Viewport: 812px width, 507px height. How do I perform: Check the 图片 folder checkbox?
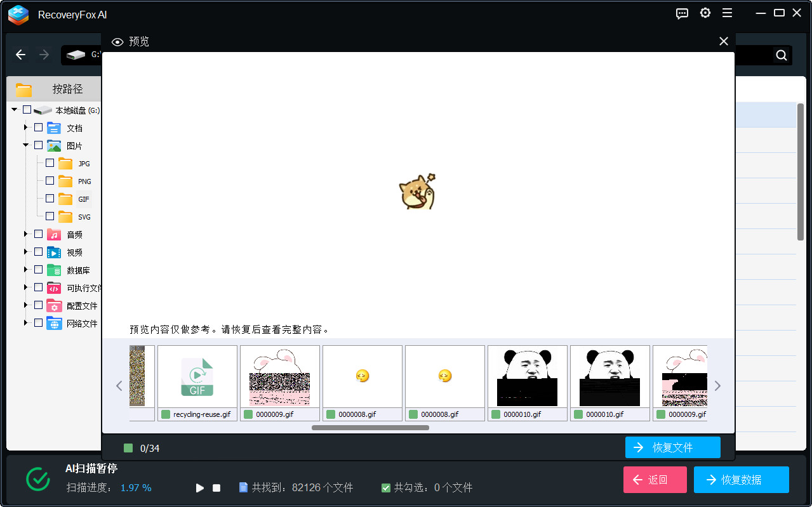pos(38,145)
